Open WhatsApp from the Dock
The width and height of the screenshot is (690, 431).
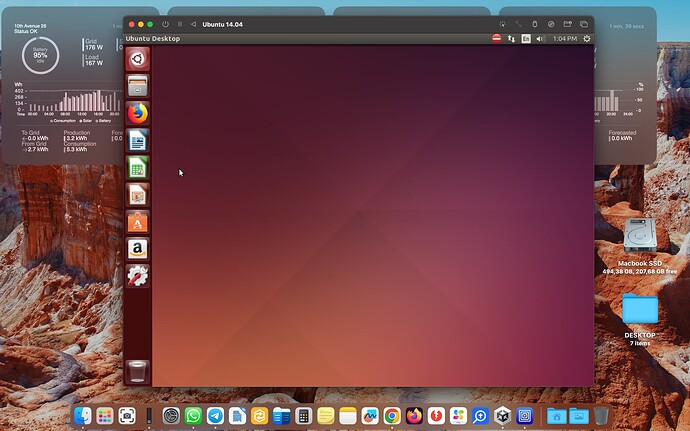(x=193, y=416)
